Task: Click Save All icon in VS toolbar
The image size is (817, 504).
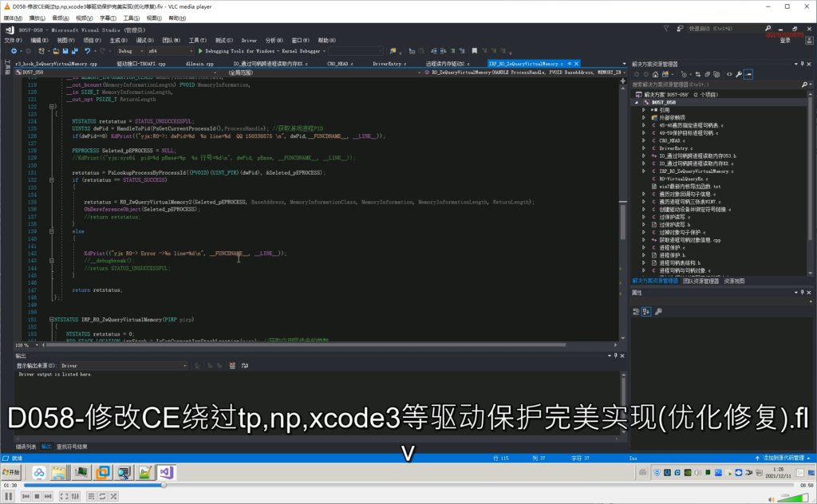Action: pyautogui.click(x=74, y=51)
